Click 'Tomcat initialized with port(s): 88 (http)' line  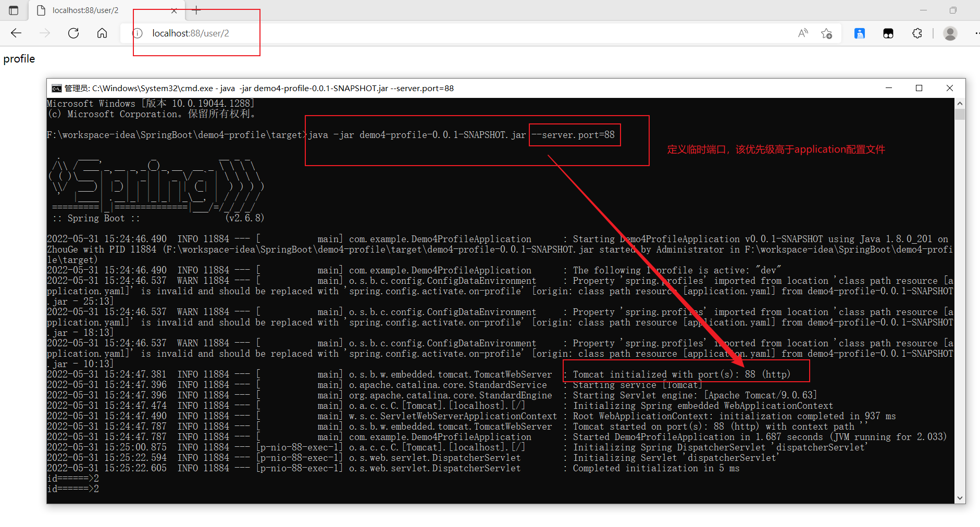(681, 374)
